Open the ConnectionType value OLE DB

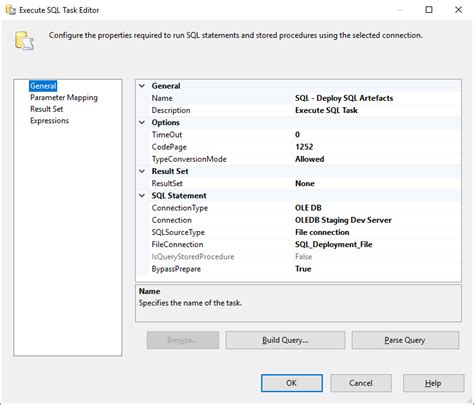point(308,208)
